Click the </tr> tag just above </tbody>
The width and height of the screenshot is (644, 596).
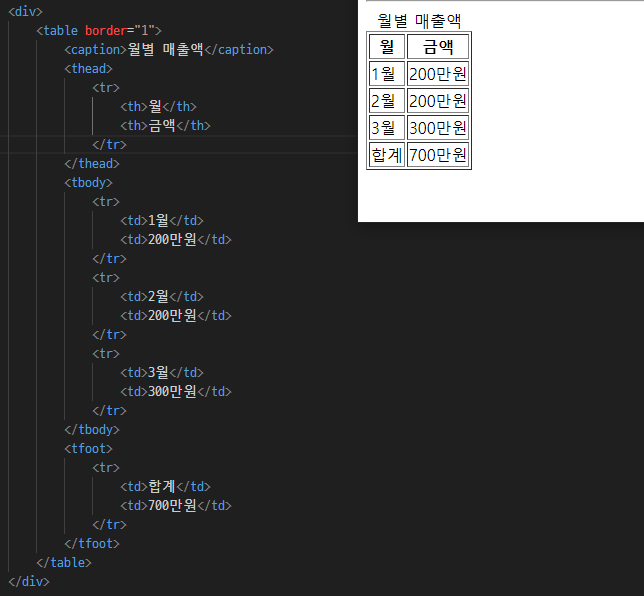pos(110,410)
